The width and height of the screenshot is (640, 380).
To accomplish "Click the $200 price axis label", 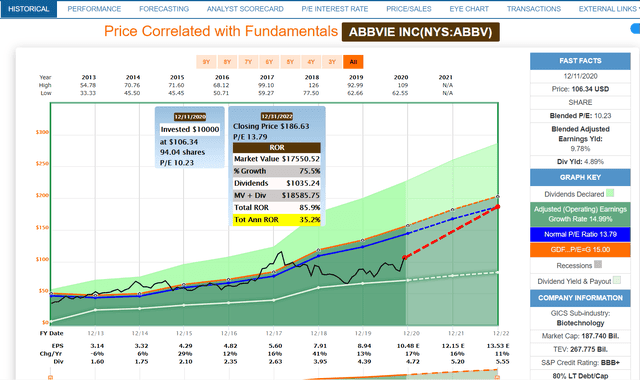I will click(x=42, y=195).
